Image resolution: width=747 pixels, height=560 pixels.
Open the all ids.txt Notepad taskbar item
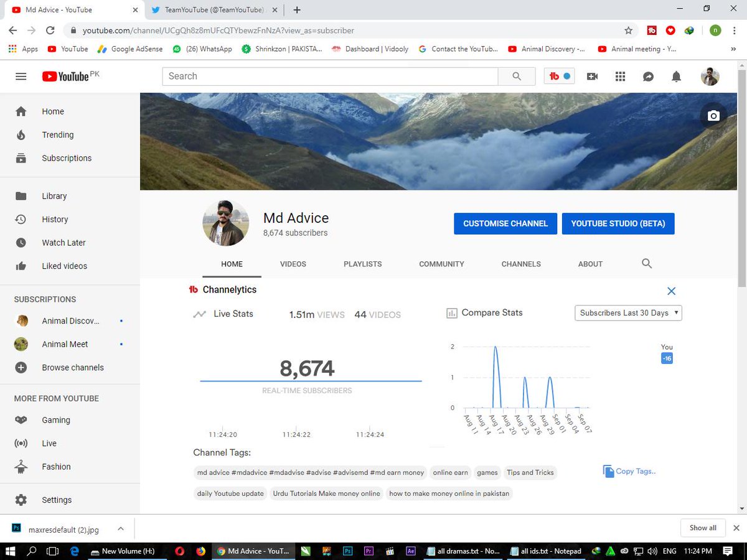click(546, 551)
